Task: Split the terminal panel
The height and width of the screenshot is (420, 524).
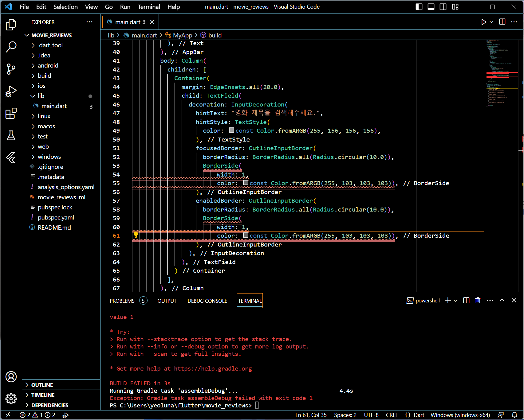Action: 466,300
